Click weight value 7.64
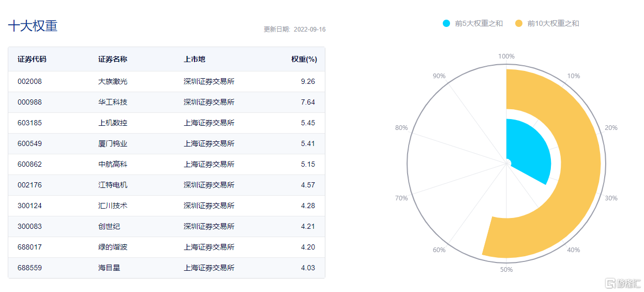This screenshot has height=292, width=644. pyautogui.click(x=308, y=102)
